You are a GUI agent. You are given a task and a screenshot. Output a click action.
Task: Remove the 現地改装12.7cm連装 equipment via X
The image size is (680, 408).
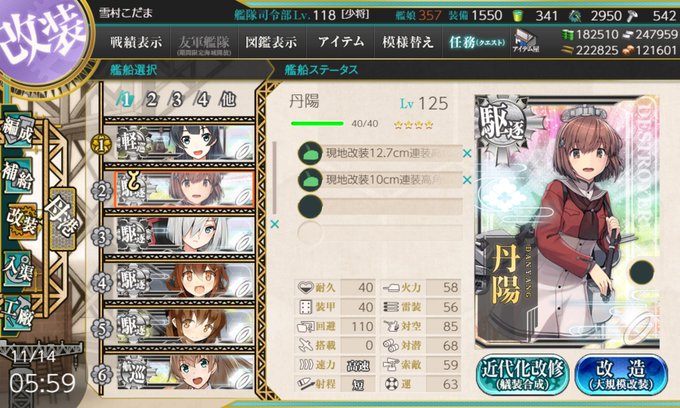467,153
